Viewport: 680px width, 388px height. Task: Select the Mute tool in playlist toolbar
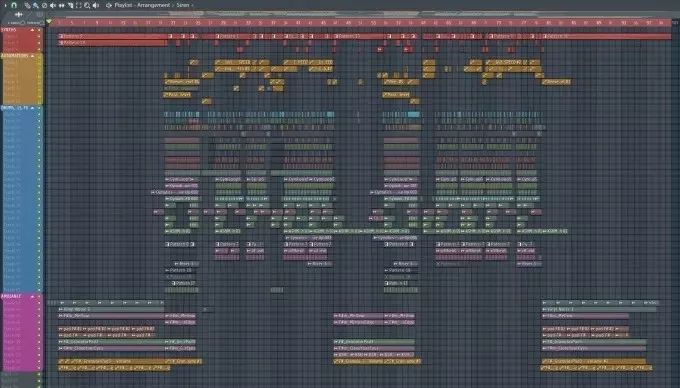tap(53, 6)
